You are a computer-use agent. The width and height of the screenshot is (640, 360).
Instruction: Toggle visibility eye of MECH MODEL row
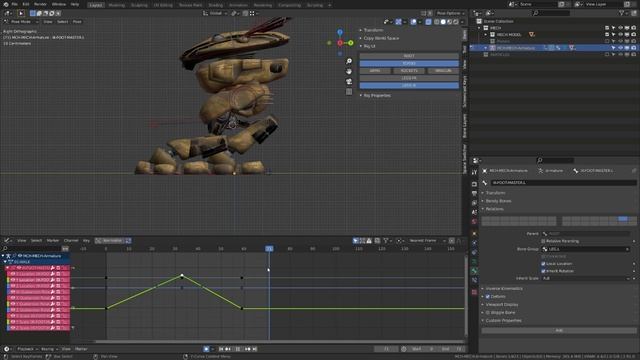(620, 35)
